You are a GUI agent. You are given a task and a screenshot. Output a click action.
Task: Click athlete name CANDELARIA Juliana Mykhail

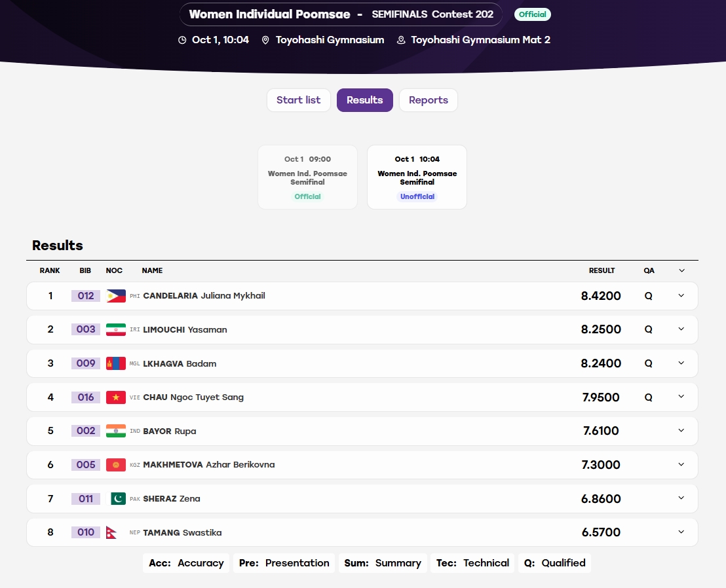click(204, 295)
